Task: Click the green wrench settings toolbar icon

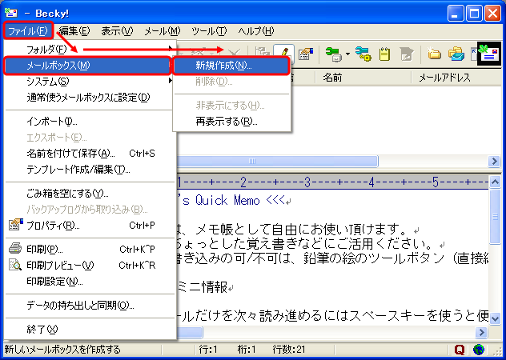Action: (333, 54)
